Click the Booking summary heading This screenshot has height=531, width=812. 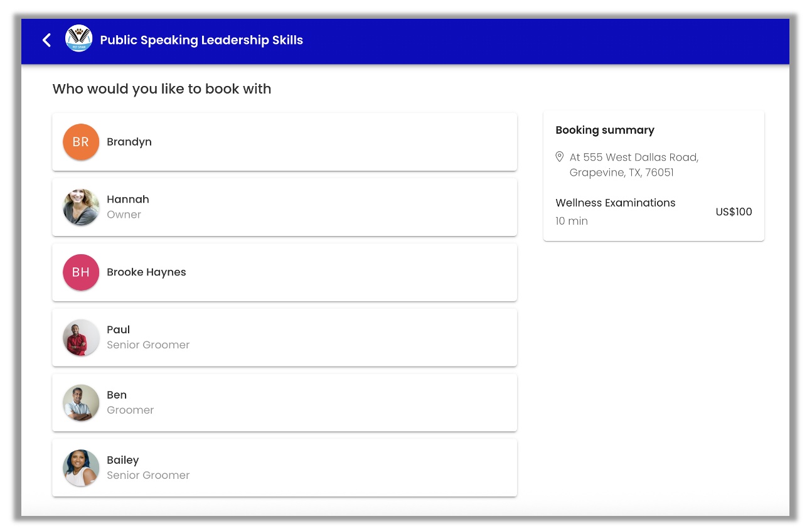[x=605, y=130]
